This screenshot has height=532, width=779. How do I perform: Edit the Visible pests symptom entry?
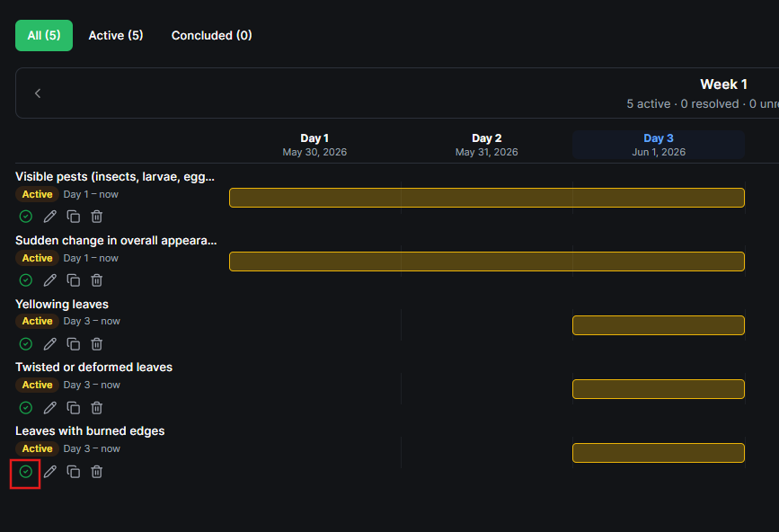point(49,217)
